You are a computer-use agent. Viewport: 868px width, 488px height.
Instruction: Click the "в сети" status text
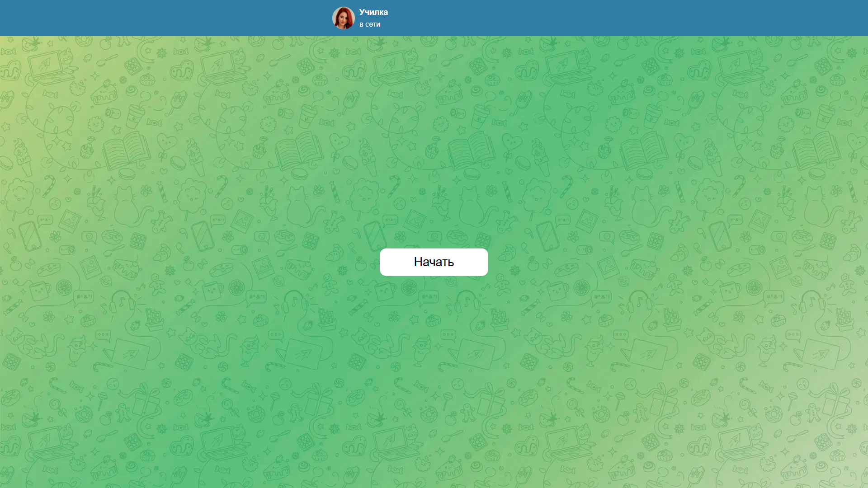(369, 24)
